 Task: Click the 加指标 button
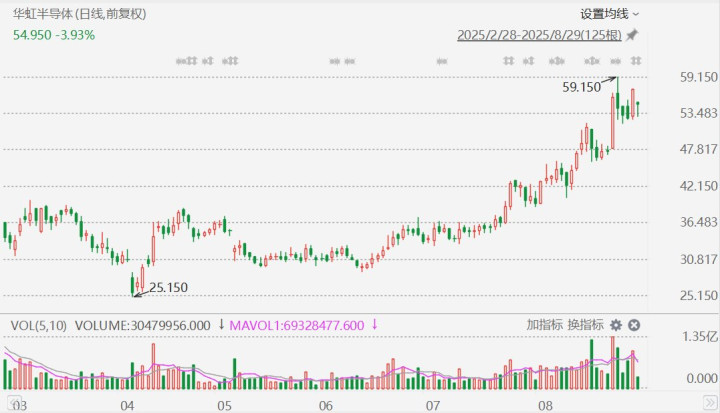544,325
